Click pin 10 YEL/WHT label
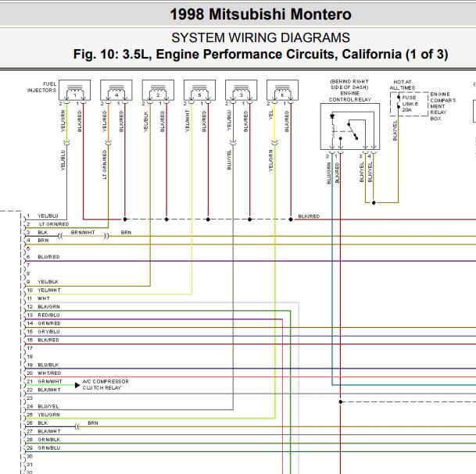Image resolution: width=476 pixels, height=474 pixels. coord(49,290)
